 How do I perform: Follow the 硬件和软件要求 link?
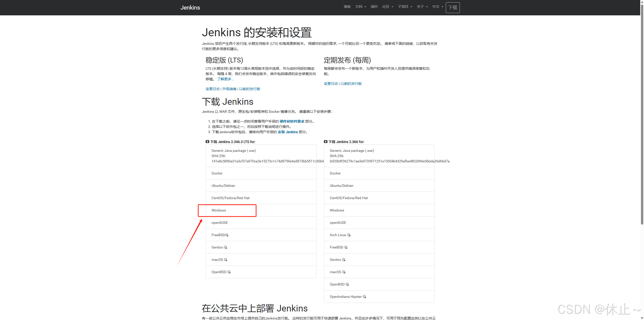coord(291,121)
